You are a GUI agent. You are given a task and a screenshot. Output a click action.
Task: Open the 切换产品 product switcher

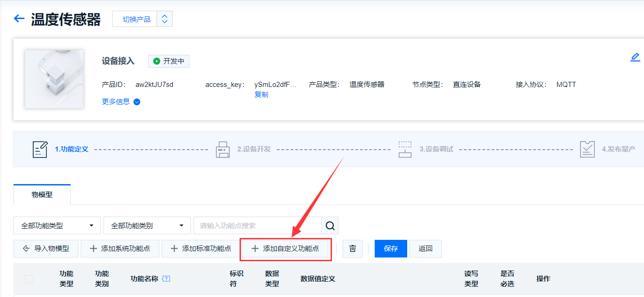click(x=136, y=19)
